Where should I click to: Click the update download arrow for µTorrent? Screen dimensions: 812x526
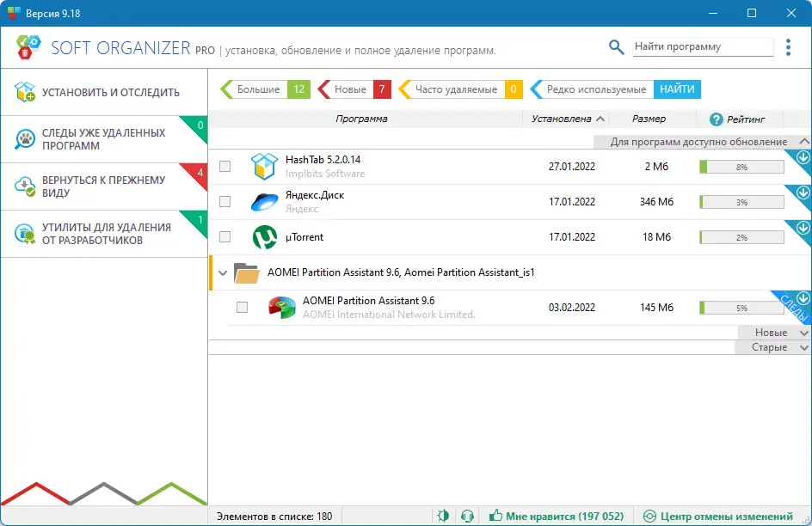(803, 228)
